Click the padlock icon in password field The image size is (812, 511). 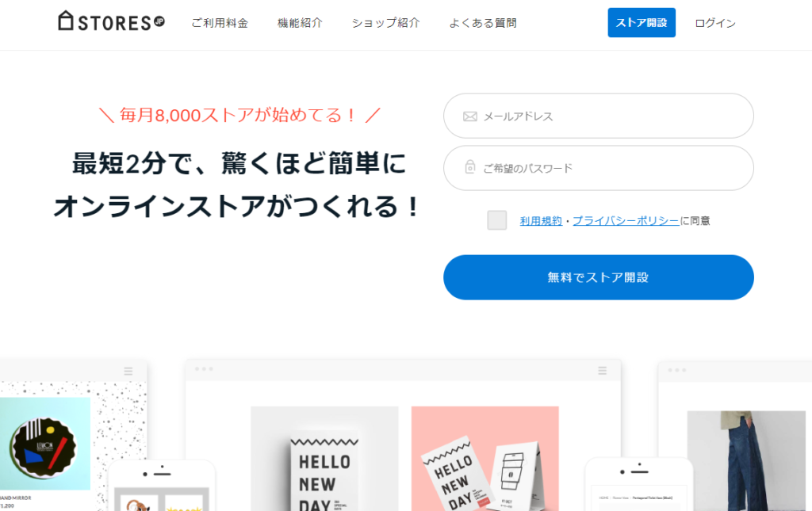tap(469, 167)
